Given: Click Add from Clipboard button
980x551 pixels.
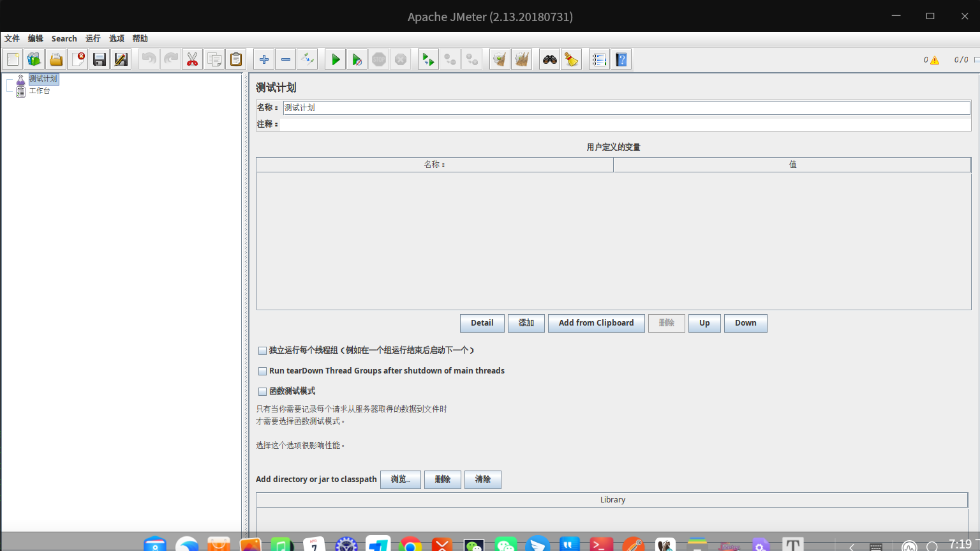Looking at the screenshot, I should click(x=597, y=323).
